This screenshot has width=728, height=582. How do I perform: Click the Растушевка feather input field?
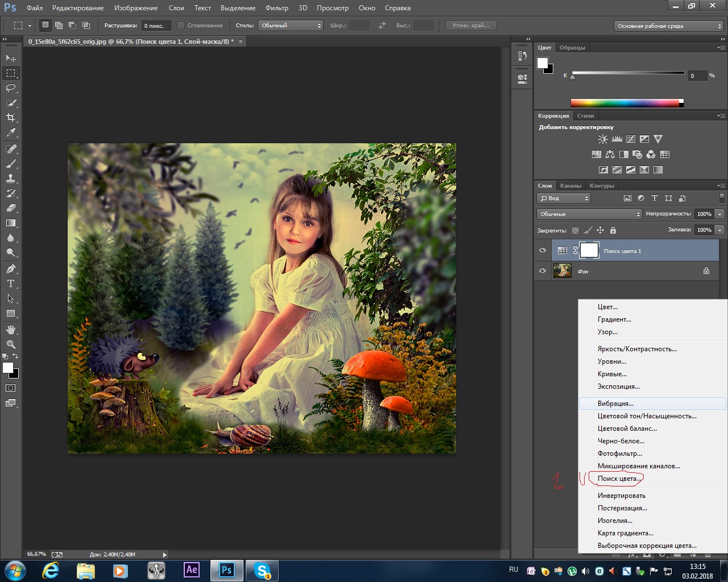click(155, 26)
